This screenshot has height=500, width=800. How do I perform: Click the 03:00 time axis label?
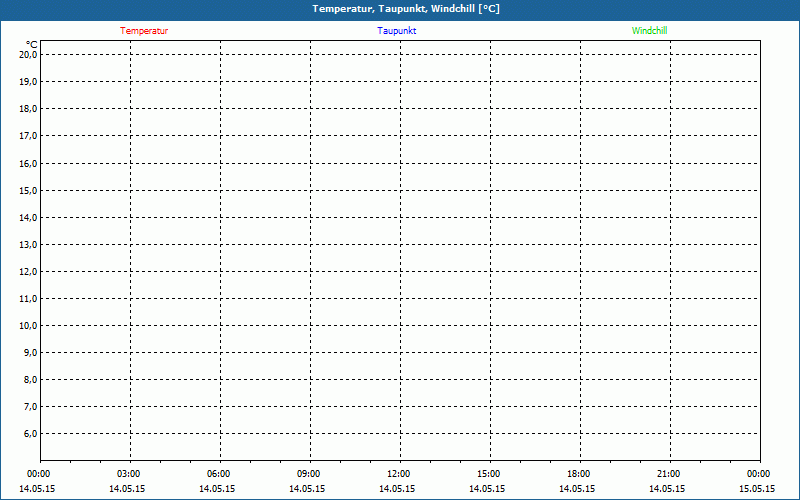[128, 474]
